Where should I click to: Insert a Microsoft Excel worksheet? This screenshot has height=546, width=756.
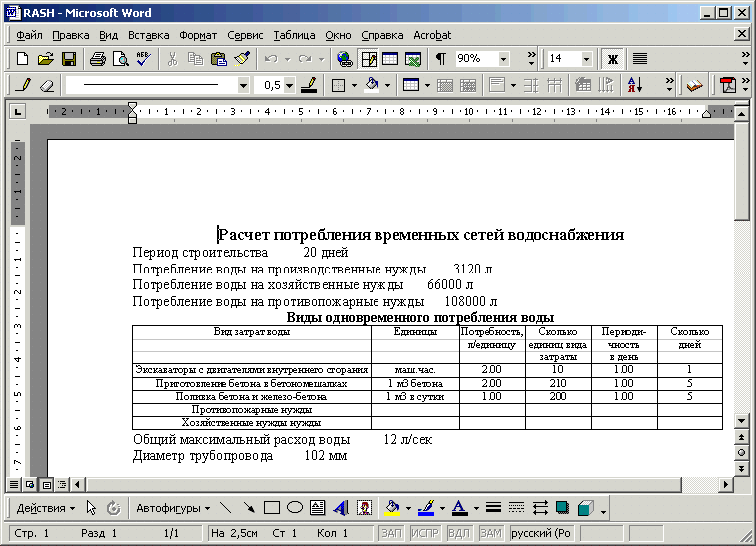tap(413, 59)
